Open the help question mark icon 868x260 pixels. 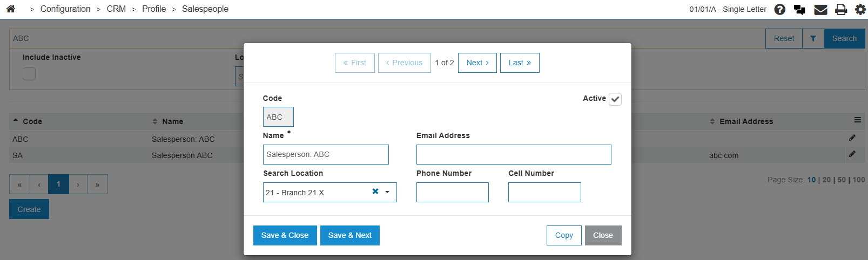[x=779, y=9]
